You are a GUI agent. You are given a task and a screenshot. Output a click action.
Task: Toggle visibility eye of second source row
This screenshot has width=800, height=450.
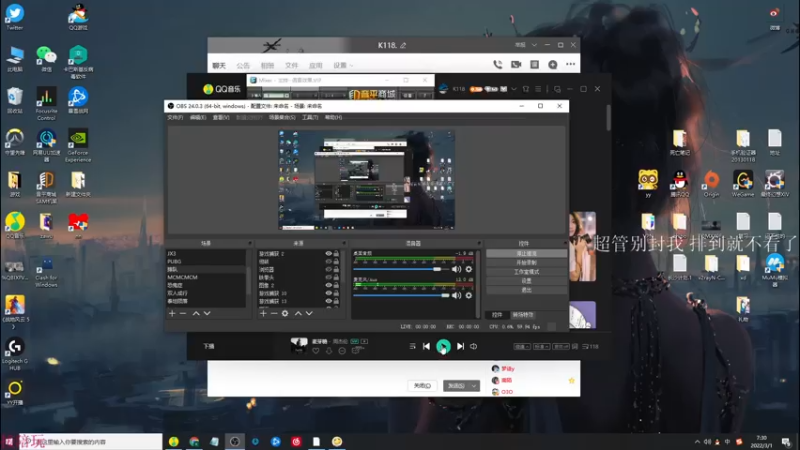(x=329, y=261)
